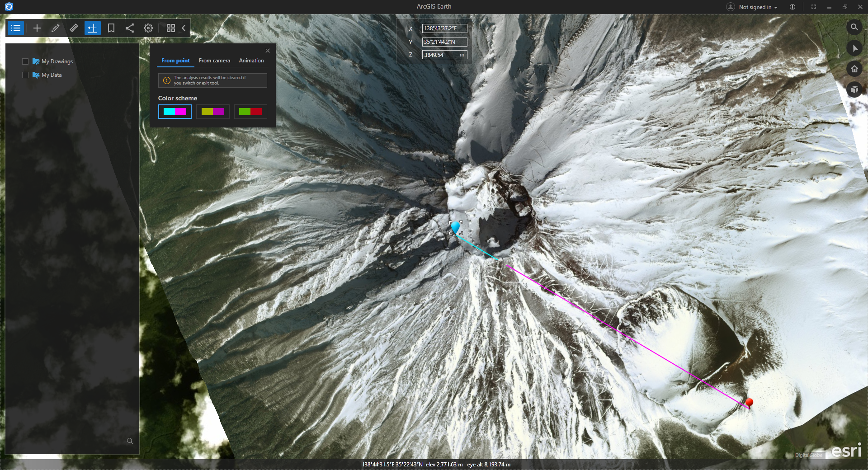Image resolution: width=868 pixels, height=470 pixels.
Task: Check the My Data checkbox
Action: (x=25, y=75)
